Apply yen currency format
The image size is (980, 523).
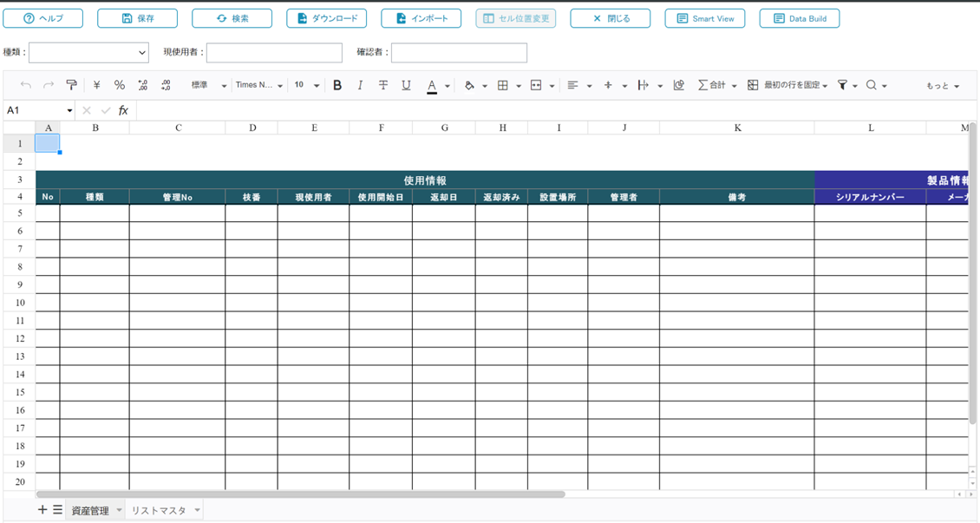point(96,85)
